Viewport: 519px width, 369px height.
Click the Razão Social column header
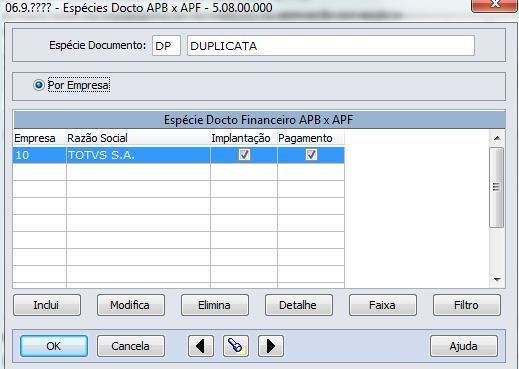click(x=97, y=138)
